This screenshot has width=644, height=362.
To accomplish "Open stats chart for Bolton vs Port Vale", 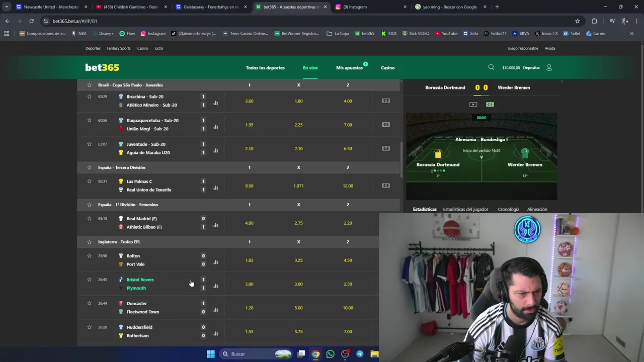I will pyautogui.click(x=215, y=262).
